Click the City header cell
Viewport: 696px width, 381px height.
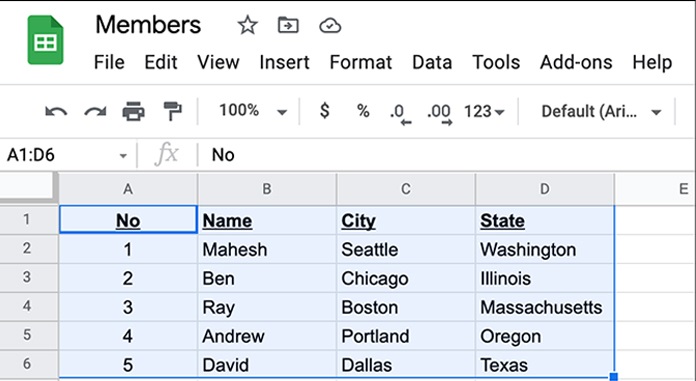406,220
